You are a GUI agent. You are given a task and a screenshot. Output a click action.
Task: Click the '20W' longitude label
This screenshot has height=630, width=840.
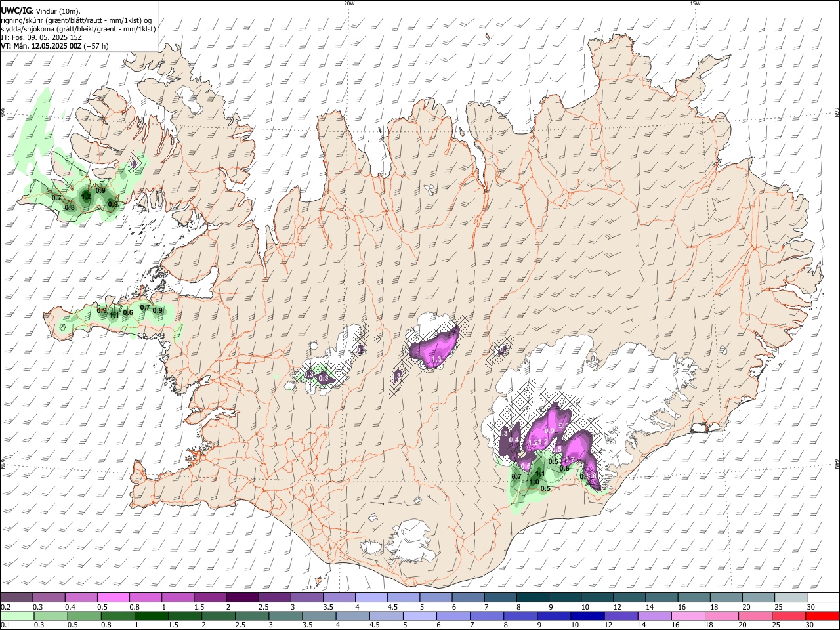(349, 3)
